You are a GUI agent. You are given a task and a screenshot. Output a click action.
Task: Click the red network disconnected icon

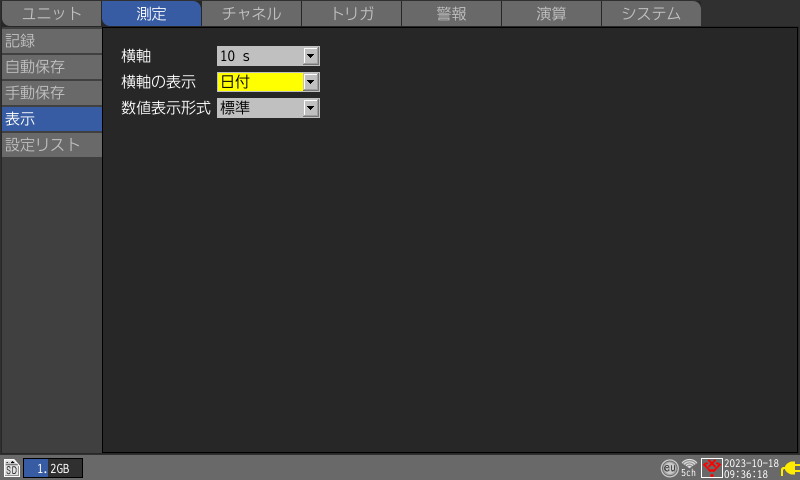(712, 468)
